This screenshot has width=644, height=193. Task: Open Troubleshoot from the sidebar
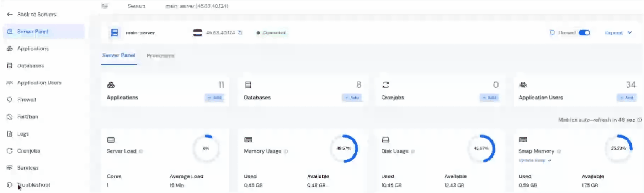[33, 185]
